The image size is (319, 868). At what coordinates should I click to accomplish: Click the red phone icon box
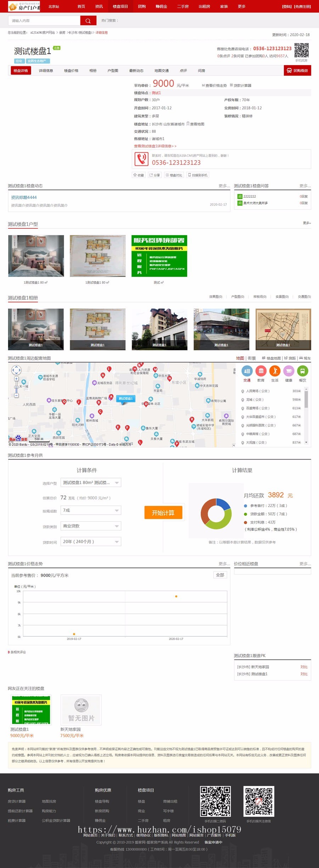pyautogui.click(x=141, y=159)
